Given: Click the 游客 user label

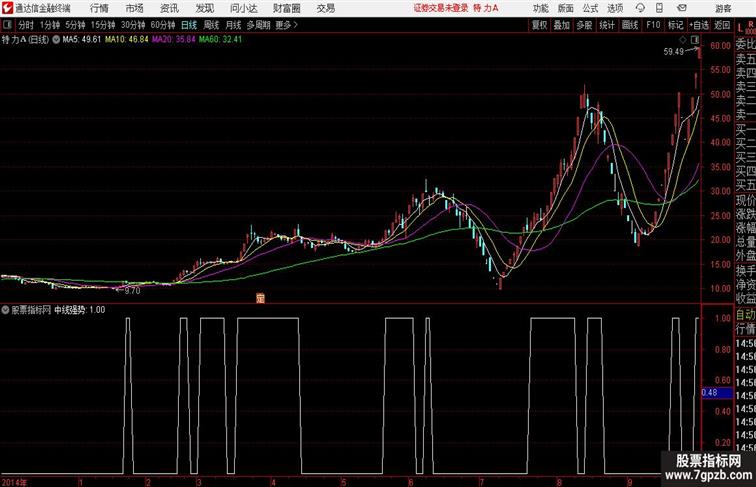Looking at the screenshot, I should point(723,8).
